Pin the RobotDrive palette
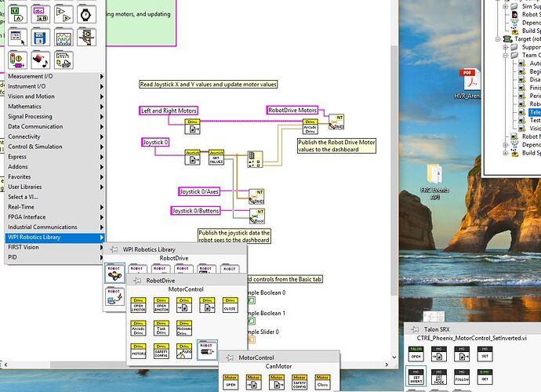This screenshot has width=541, height=392. click(x=137, y=281)
